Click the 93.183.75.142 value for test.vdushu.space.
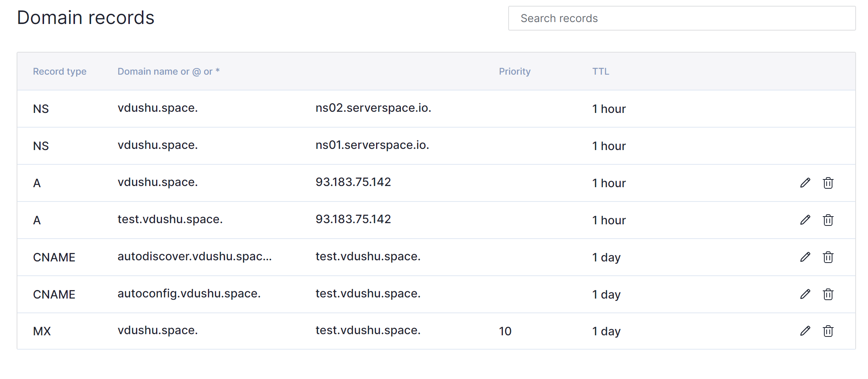The image size is (868, 379). [353, 219]
